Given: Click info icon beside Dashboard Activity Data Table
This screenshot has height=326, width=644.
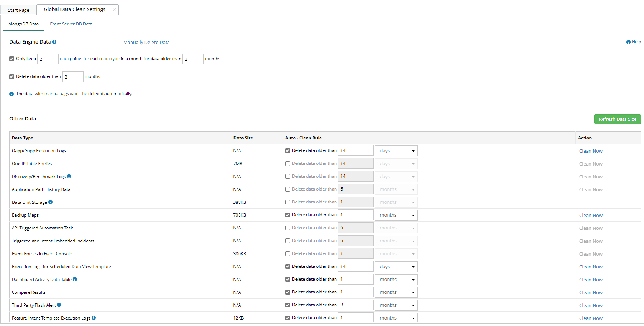Looking at the screenshot, I should click(75, 279).
